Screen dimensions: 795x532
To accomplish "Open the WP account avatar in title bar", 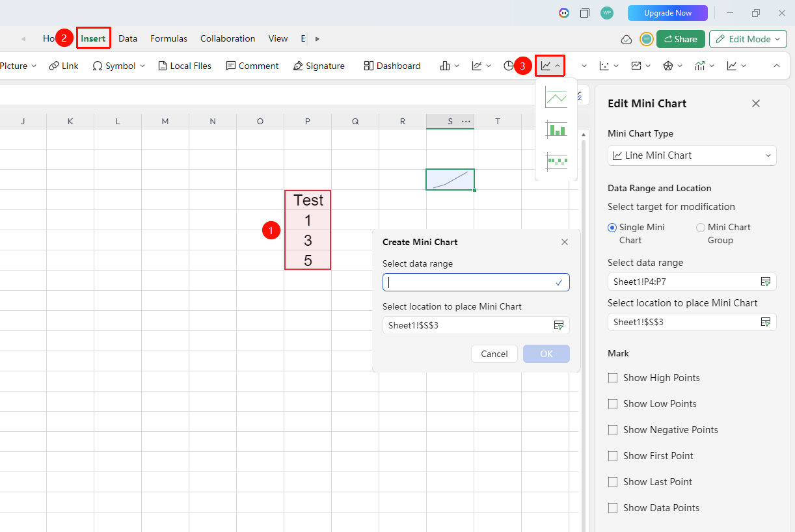I will [607, 13].
